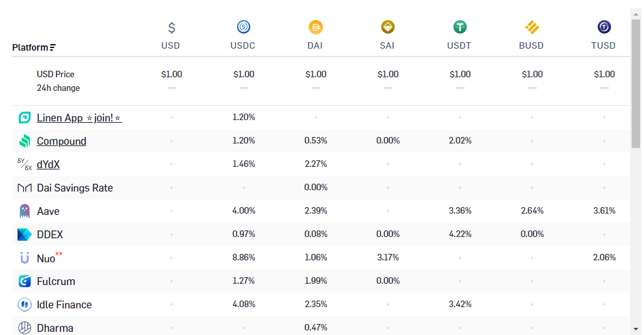Click DDEX's 4.22% USDT rate

coord(460,234)
